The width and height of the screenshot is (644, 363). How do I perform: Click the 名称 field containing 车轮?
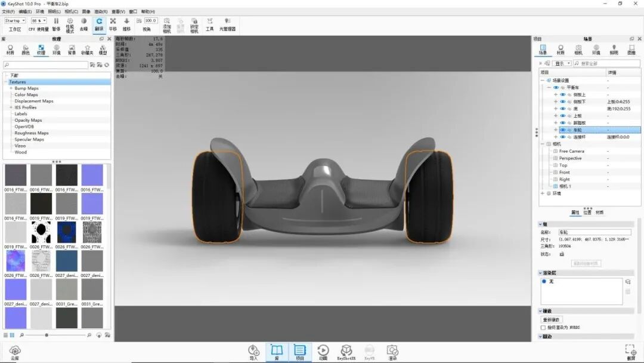click(595, 232)
